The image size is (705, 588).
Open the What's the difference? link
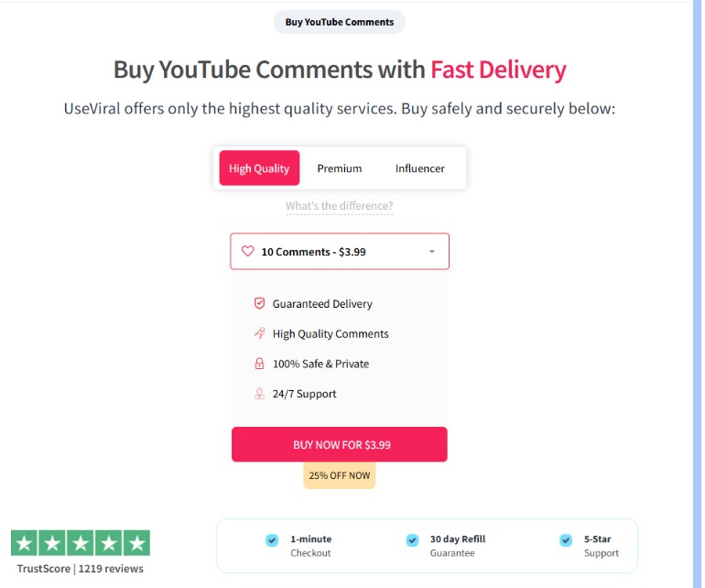pos(339,206)
